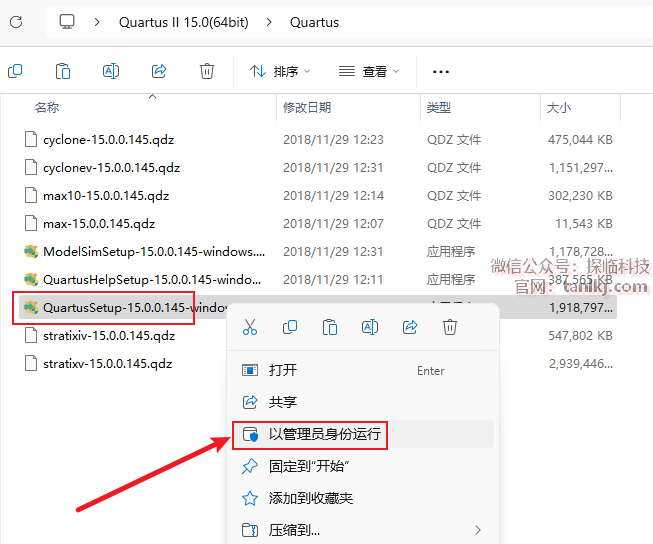Click the size value 547,802 KB
This screenshot has height=544, width=653.
[x=580, y=336]
